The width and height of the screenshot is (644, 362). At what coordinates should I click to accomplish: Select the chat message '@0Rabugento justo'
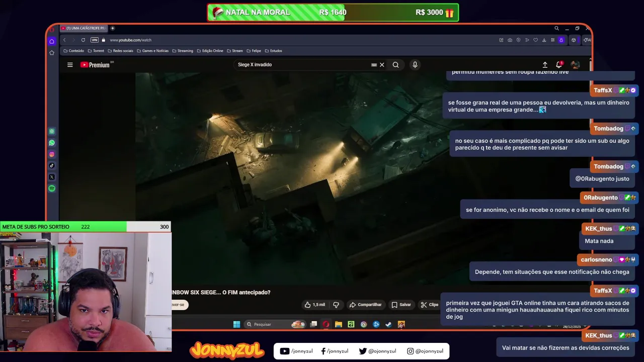click(x=602, y=178)
